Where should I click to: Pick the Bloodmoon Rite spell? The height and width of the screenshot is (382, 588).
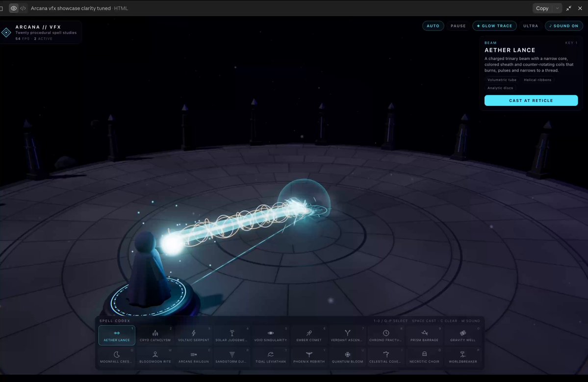(155, 357)
